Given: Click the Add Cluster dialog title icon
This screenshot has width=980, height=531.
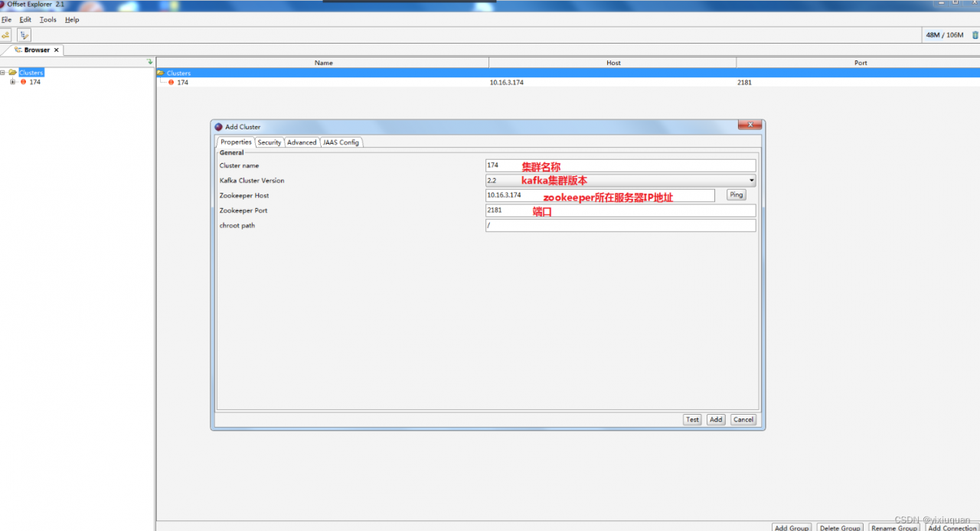Looking at the screenshot, I should coord(219,127).
